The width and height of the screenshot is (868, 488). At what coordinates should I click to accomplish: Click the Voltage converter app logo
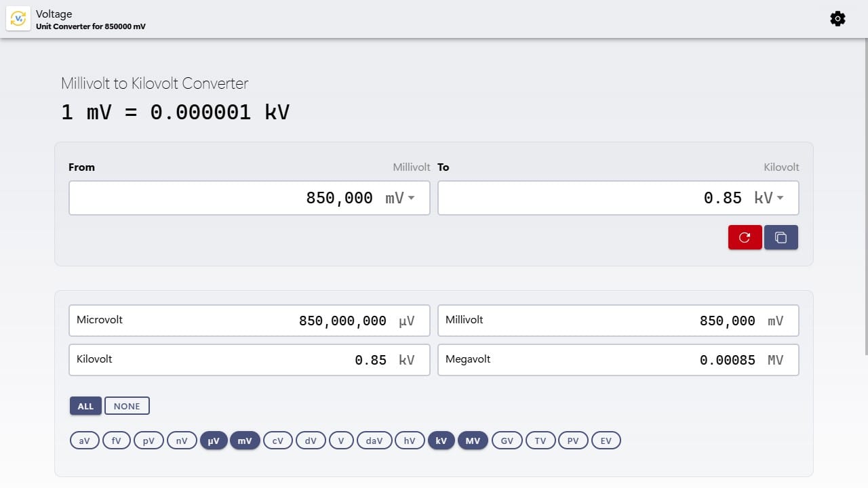18,18
